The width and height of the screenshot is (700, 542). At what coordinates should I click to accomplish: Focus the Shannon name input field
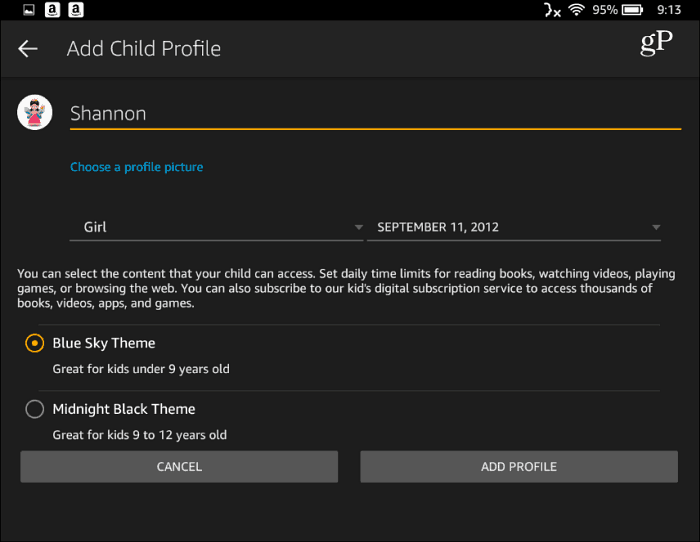375,114
